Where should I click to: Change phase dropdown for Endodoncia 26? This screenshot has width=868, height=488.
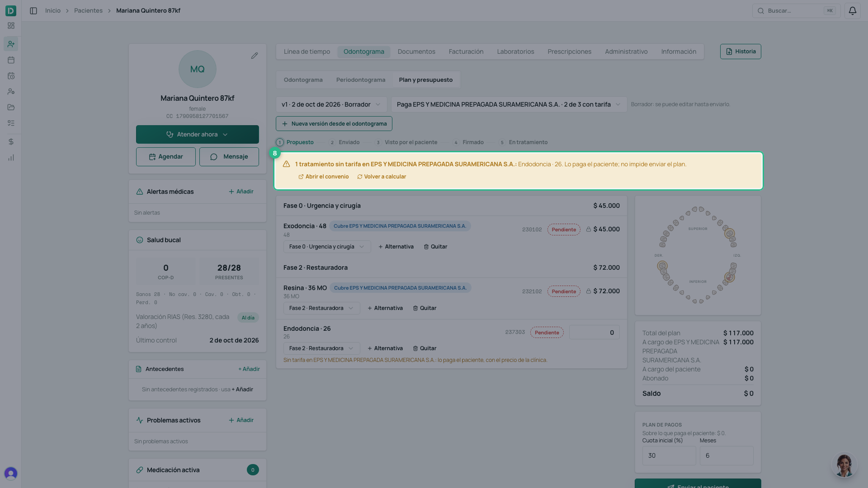point(321,348)
